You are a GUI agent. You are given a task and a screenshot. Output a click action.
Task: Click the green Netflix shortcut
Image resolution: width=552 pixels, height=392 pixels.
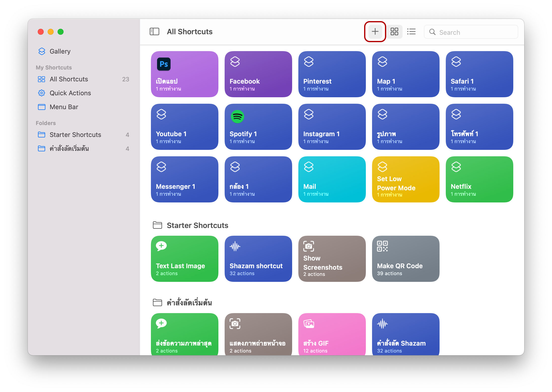(x=479, y=179)
